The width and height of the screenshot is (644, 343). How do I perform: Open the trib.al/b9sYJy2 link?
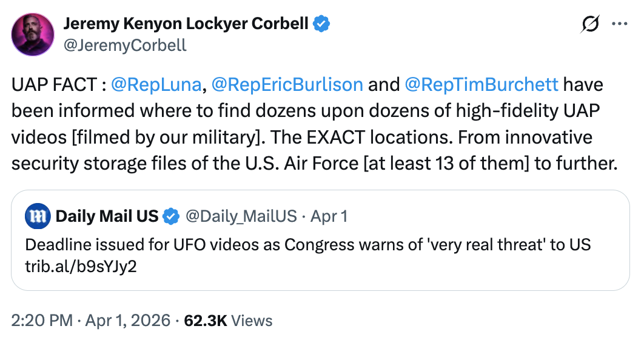pyautogui.click(x=81, y=266)
